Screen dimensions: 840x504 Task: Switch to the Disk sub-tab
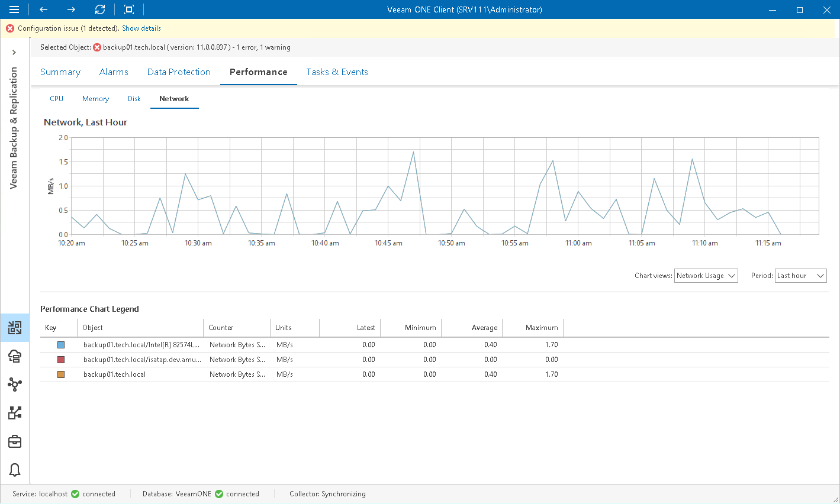(134, 99)
